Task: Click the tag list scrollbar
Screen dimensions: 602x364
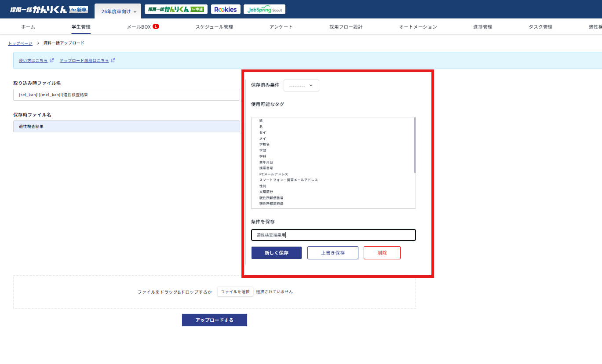Action: tap(414, 145)
